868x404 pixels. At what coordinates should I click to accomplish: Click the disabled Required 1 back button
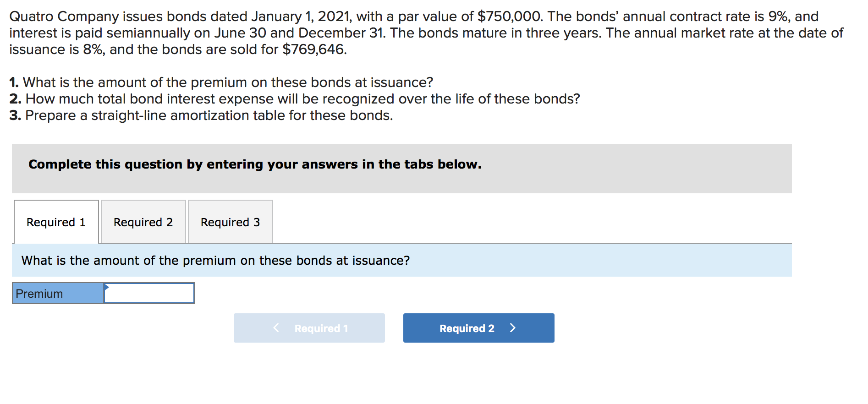coord(309,328)
